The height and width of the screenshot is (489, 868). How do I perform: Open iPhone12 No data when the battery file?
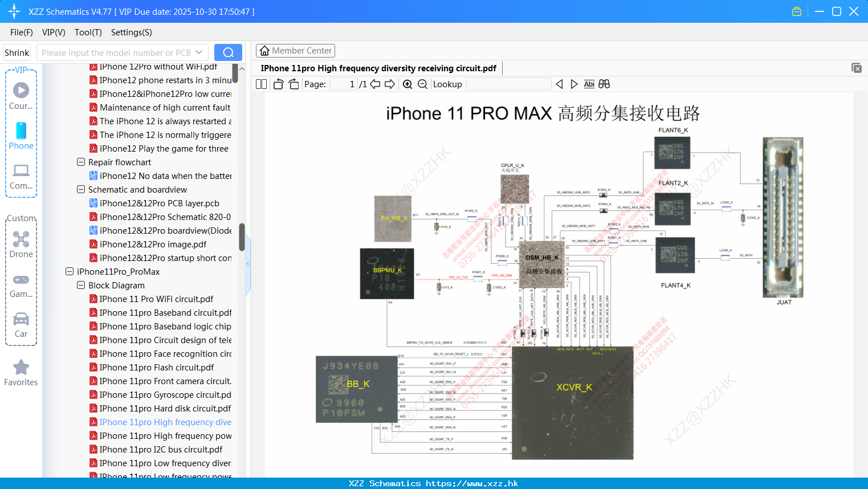pyautogui.click(x=161, y=176)
